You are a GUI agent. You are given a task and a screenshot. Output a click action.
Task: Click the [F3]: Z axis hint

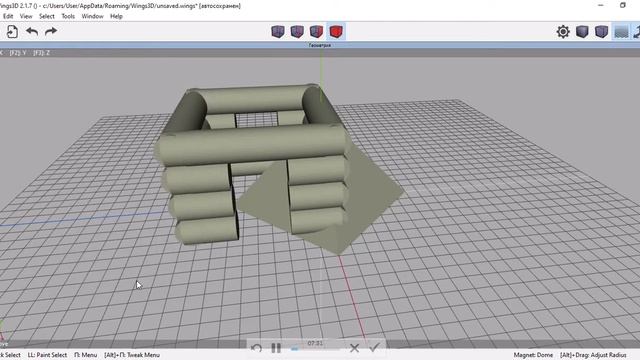(42, 53)
